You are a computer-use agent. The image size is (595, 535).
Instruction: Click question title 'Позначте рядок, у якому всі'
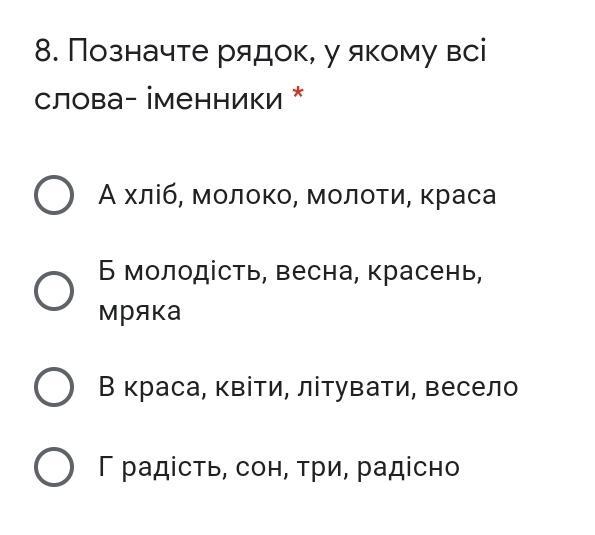click(277, 52)
